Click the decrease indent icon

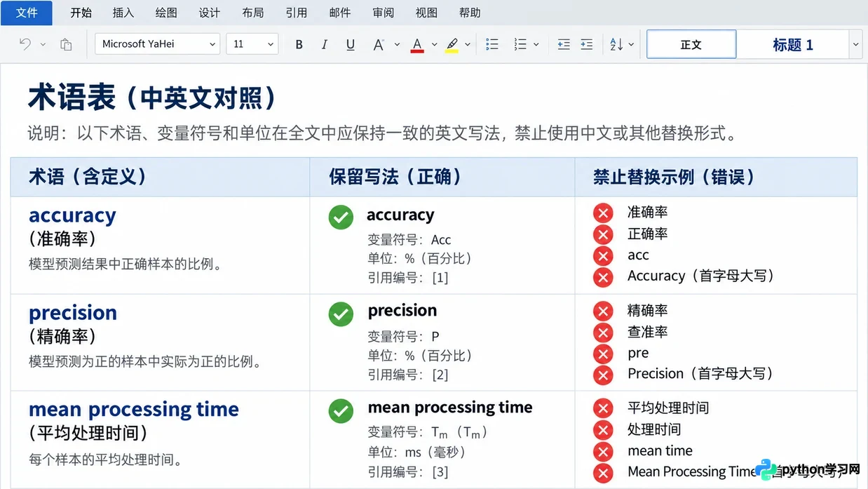564,44
